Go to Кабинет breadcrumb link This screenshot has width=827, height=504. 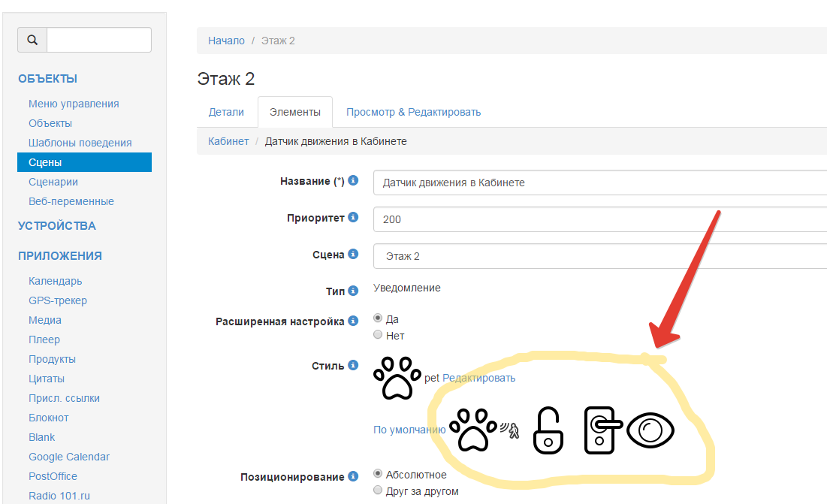228,141
